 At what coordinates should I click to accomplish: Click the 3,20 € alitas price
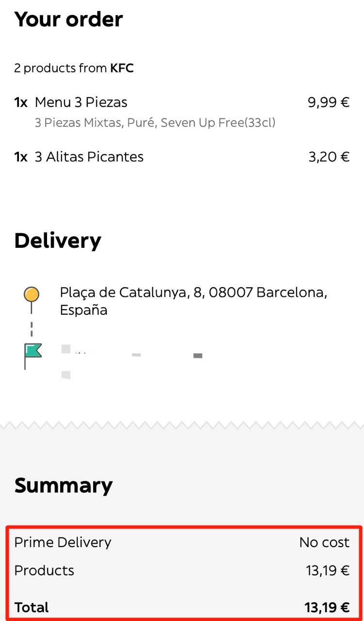[329, 157]
